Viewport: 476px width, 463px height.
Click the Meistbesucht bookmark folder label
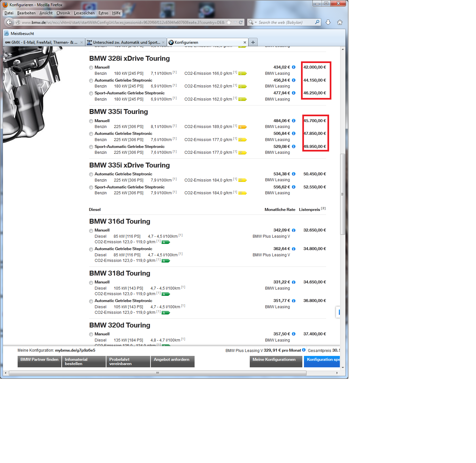[22, 34]
